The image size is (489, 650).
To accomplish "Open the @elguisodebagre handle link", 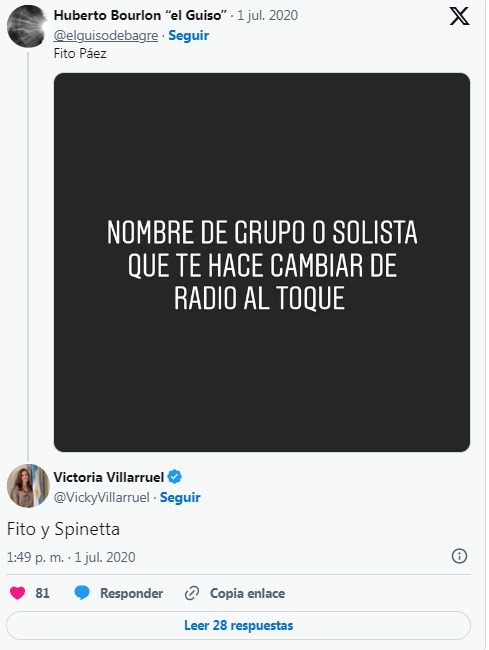I will coord(106,36).
